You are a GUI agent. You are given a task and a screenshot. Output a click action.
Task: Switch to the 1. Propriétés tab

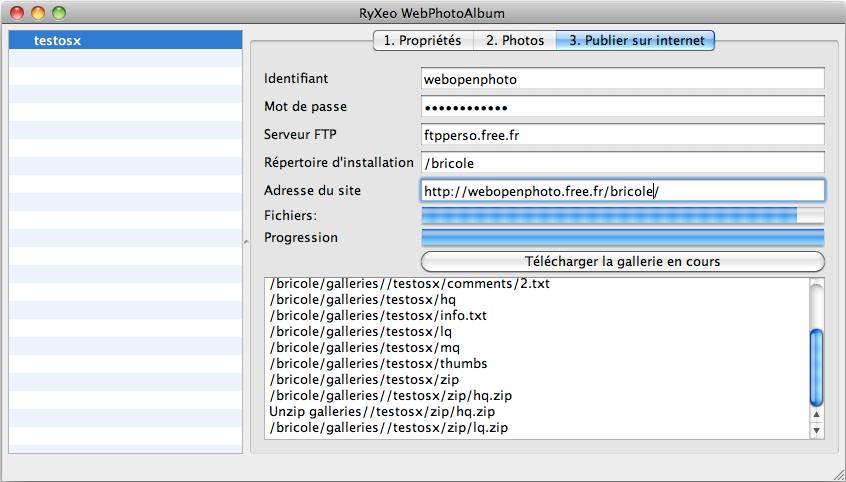[x=423, y=40]
